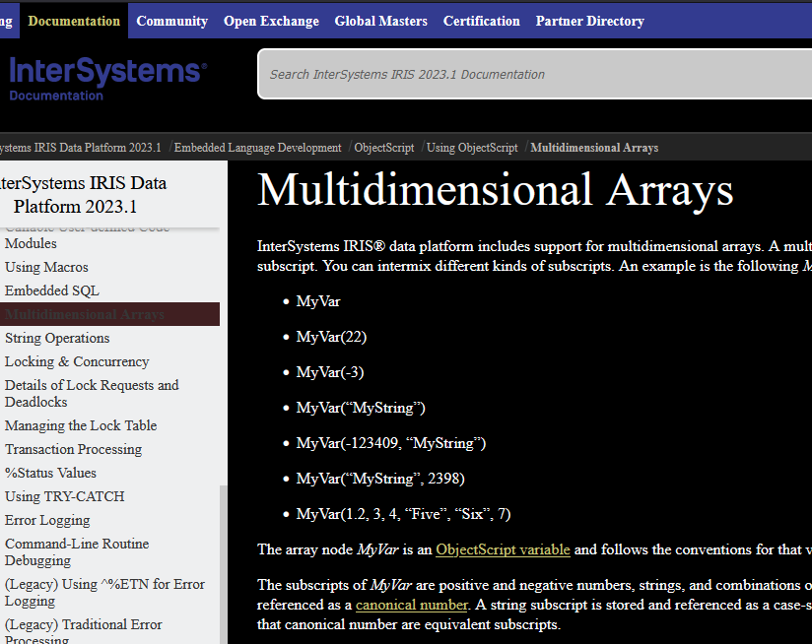The image size is (812, 644).
Task: Click the MyVar(-123409, “MyString”) list item
Action: coord(391,443)
